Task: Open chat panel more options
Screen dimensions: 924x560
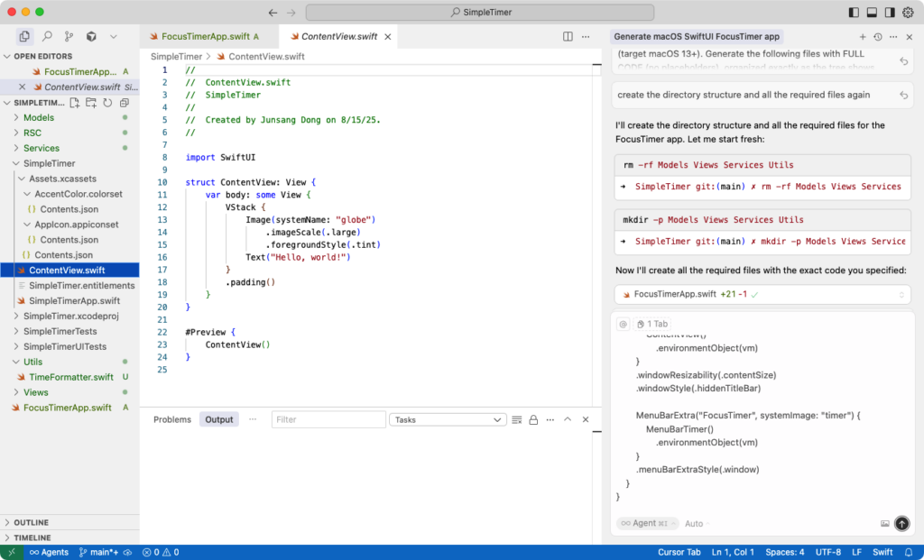Action: pyautogui.click(x=893, y=36)
